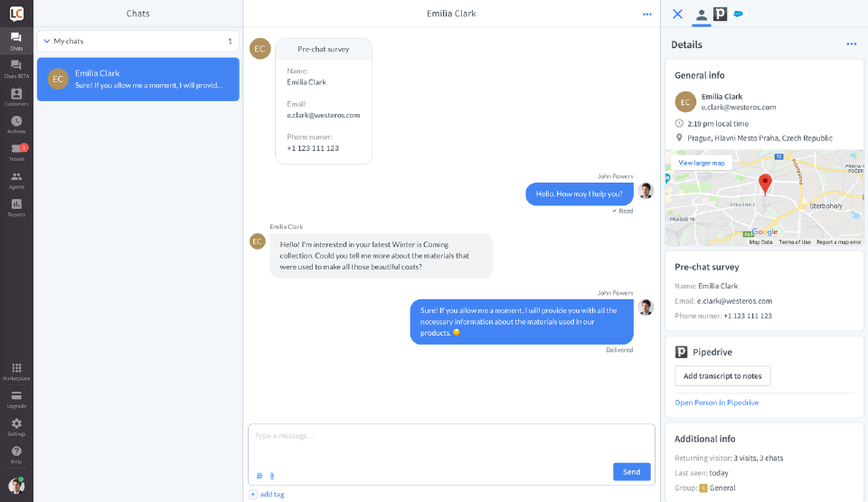The height and width of the screenshot is (502, 868).
Task: Click the add tag plus button
Action: (253, 494)
